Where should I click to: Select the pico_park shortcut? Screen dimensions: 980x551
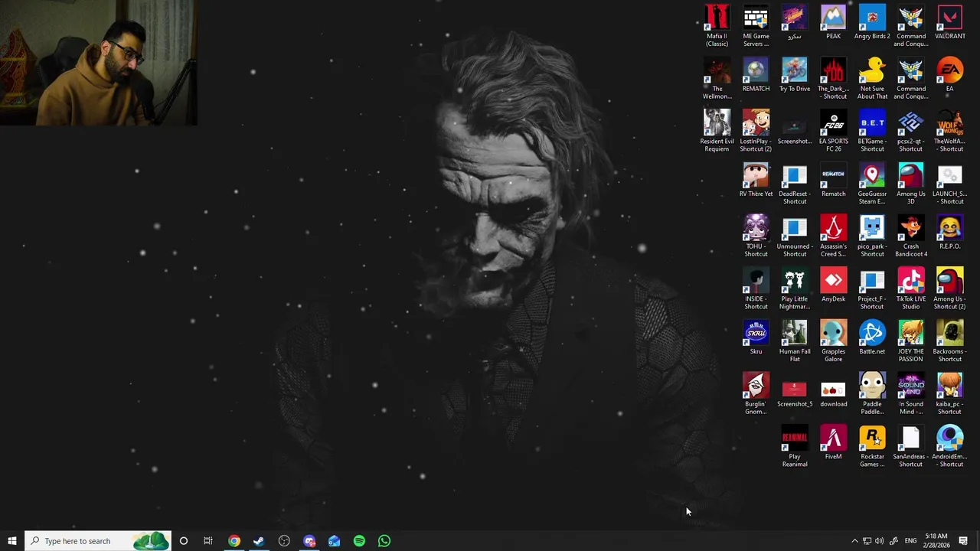(872, 236)
